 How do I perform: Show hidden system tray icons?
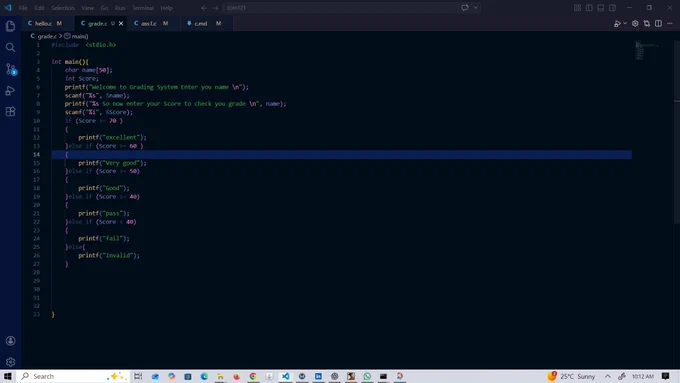[608, 376]
